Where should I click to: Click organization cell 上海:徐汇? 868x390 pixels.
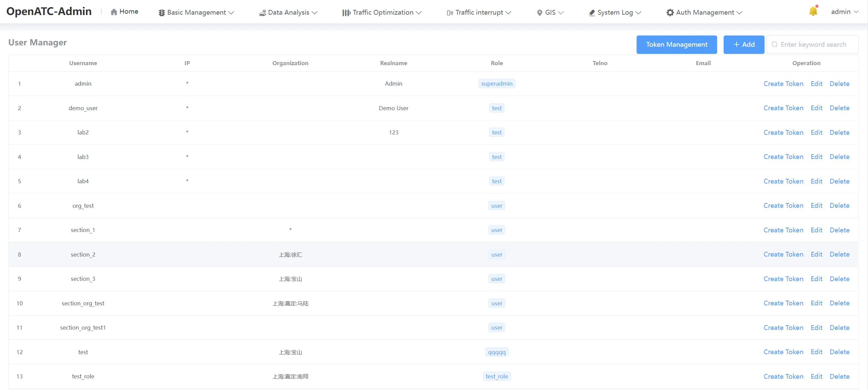[290, 255]
